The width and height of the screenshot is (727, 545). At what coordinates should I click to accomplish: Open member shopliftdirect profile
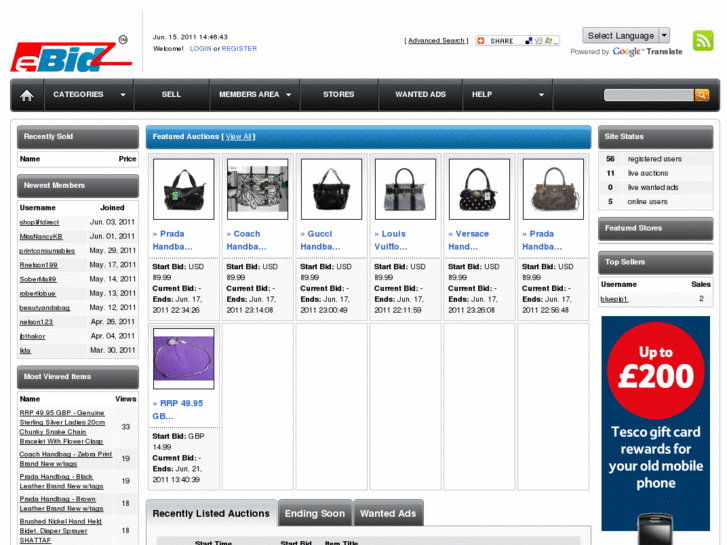coord(39,222)
